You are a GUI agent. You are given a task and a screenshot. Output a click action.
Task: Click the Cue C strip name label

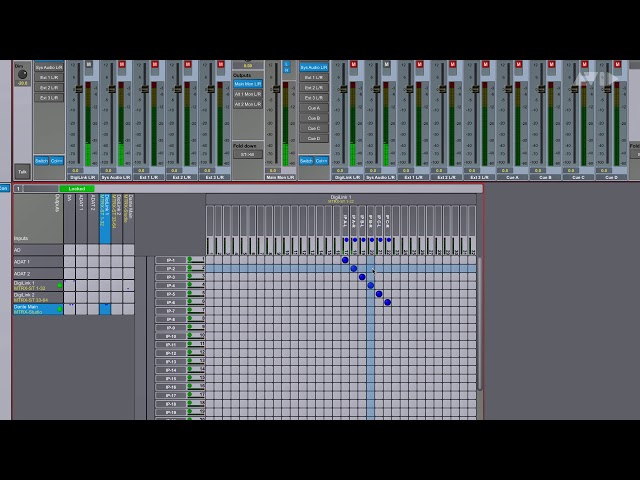click(578, 178)
